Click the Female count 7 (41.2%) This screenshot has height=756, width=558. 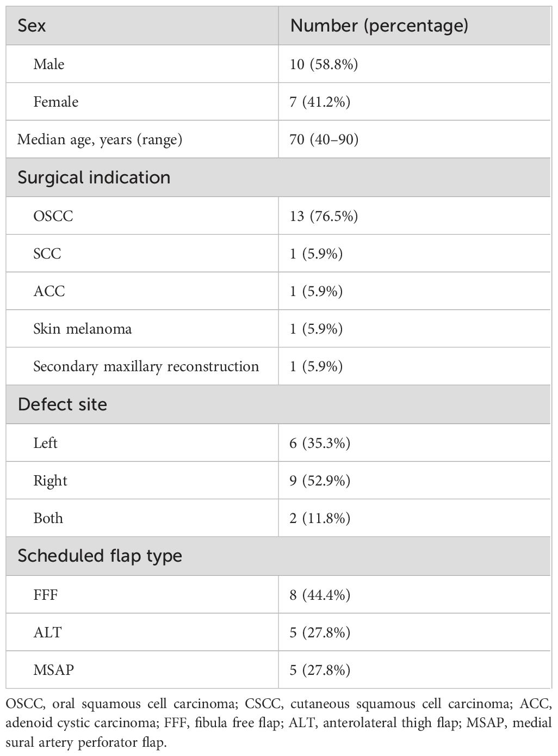pyautogui.click(x=320, y=102)
